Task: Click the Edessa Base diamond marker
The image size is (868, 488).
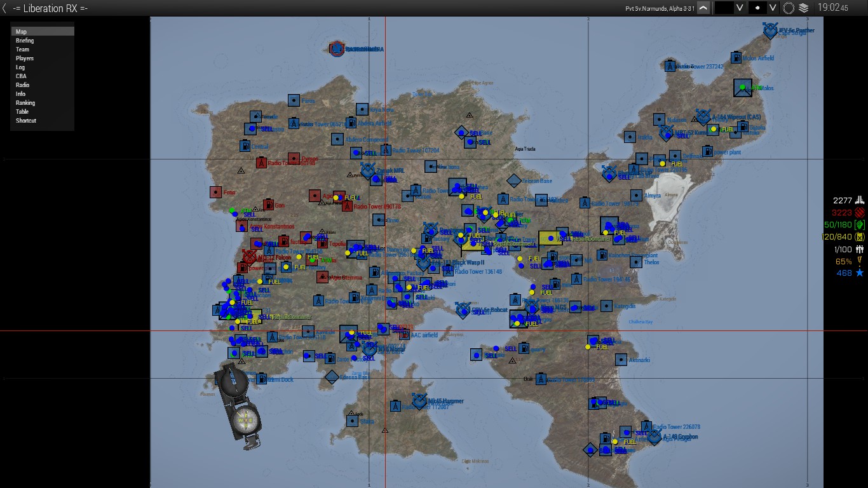Action: point(332,377)
